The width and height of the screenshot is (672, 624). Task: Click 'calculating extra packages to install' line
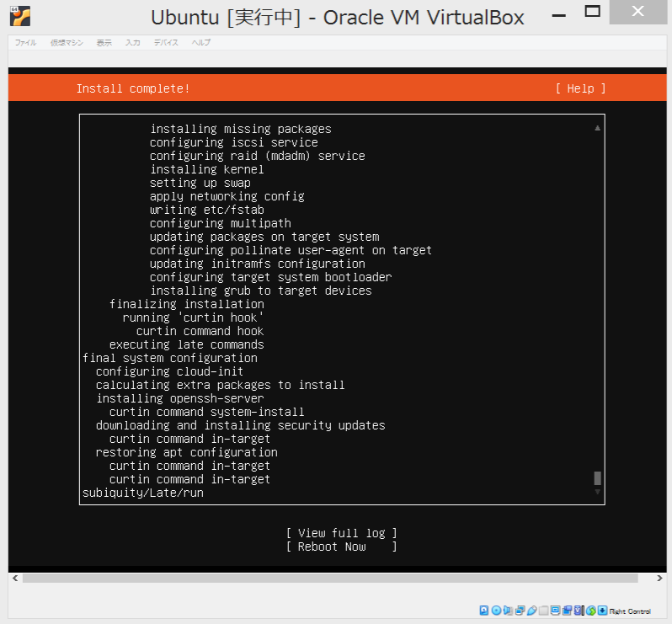[221, 386]
